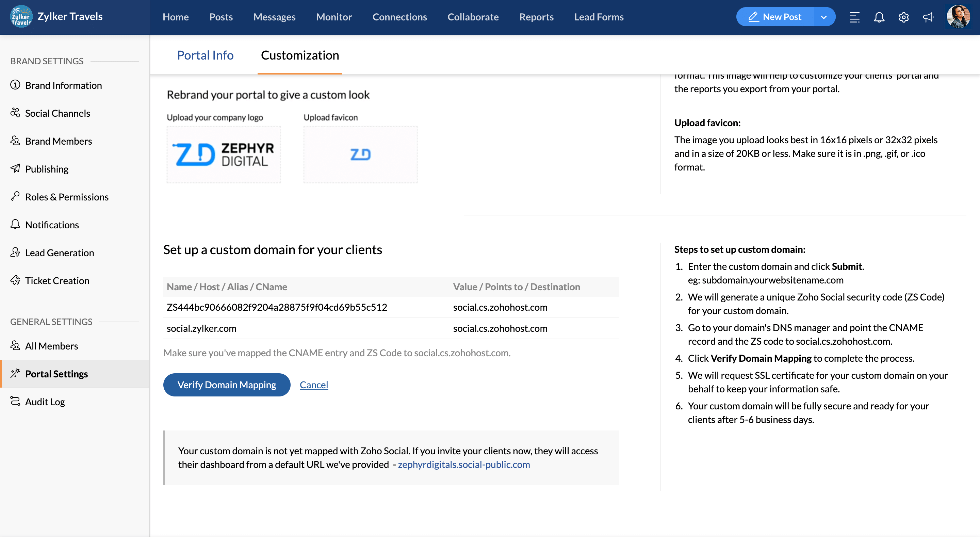Open the settings gear icon
Image resolution: width=980 pixels, height=537 pixels.
click(903, 17)
